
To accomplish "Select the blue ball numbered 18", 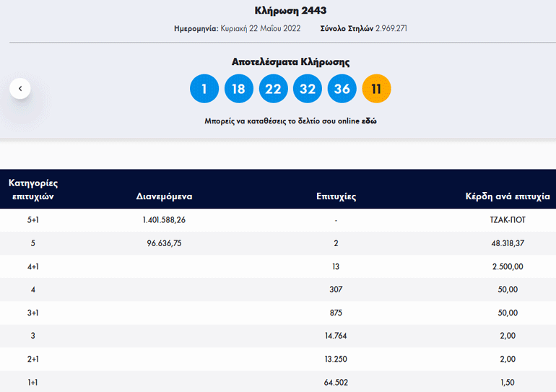I will click(239, 89).
